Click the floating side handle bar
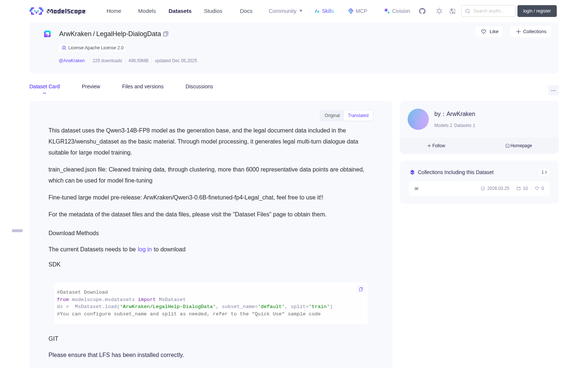 click(17, 231)
